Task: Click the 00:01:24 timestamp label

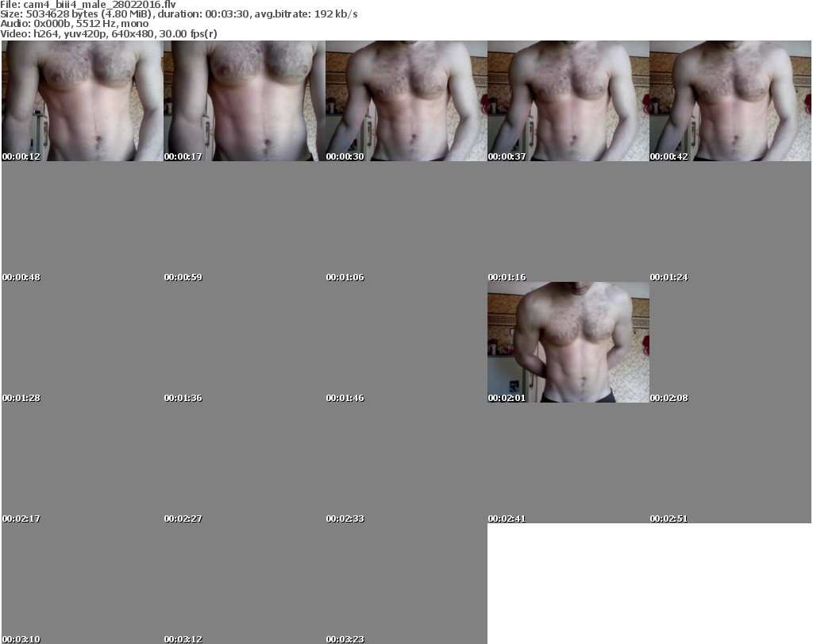Action: click(669, 277)
